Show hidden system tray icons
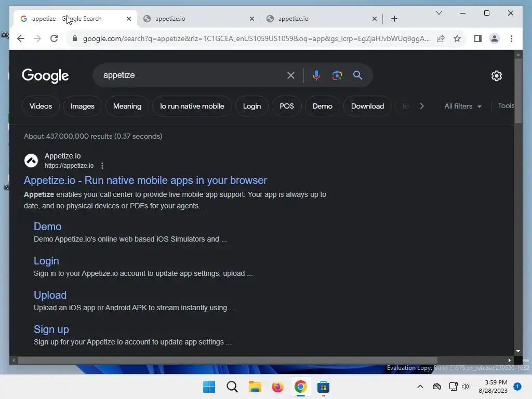The image size is (532, 399). (x=420, y=387)
